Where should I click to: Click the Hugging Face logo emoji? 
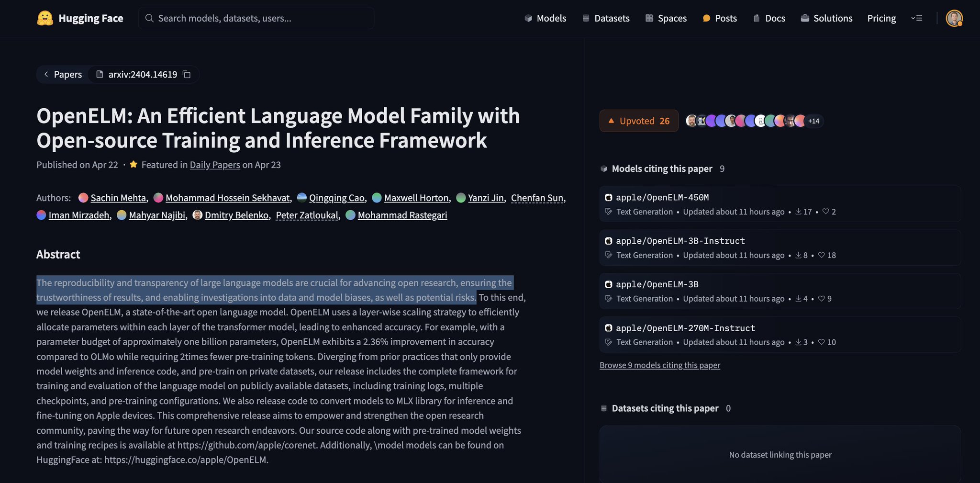(x=45, y=18)
